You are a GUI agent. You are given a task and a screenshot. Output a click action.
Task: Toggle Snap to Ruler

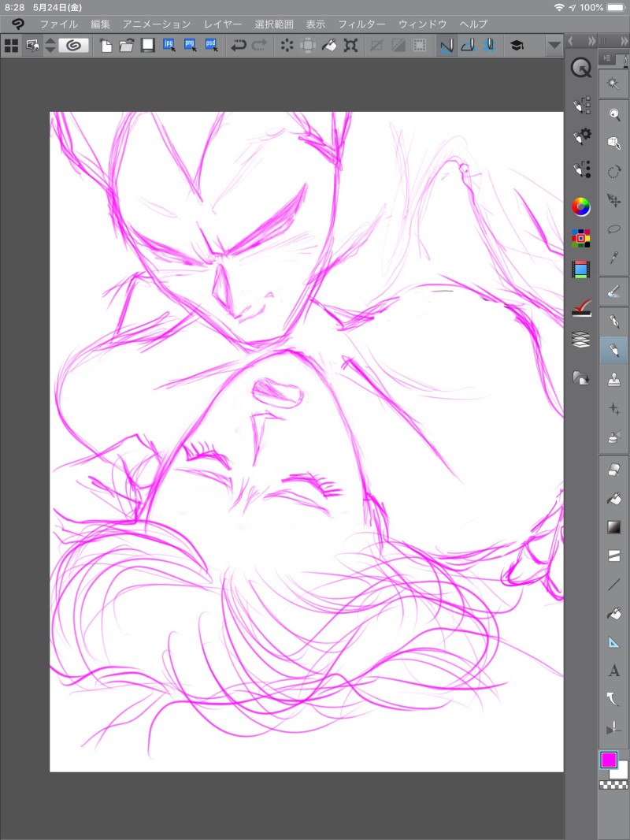pyautogui.click(x=447, y=46)
